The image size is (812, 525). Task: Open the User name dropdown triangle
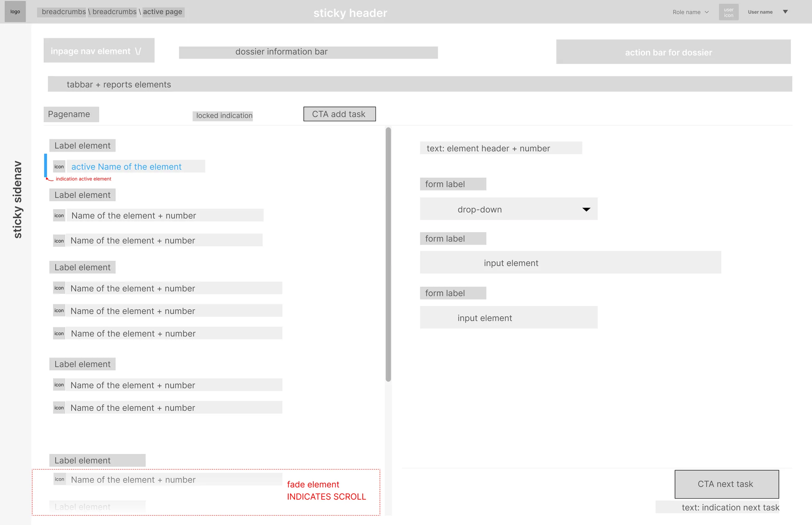point(785,12)
